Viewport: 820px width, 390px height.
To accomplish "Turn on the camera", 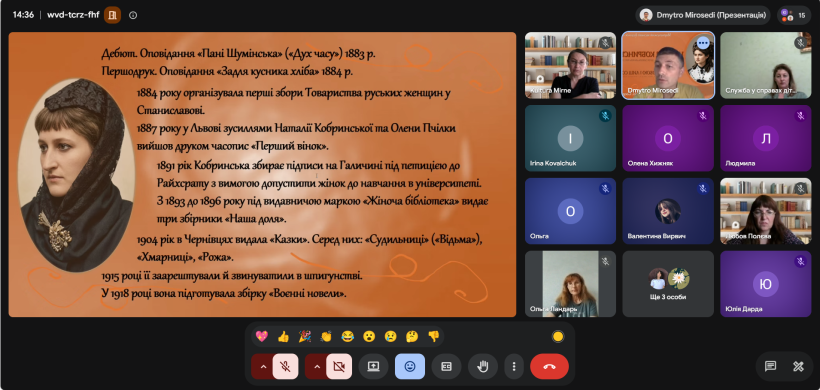I will click(x=339, y=366).
